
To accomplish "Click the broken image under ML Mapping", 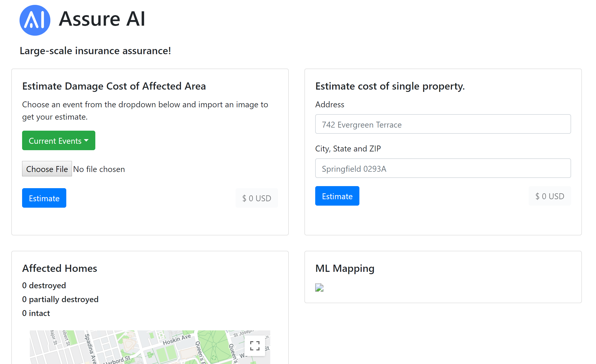I will 319,288.
